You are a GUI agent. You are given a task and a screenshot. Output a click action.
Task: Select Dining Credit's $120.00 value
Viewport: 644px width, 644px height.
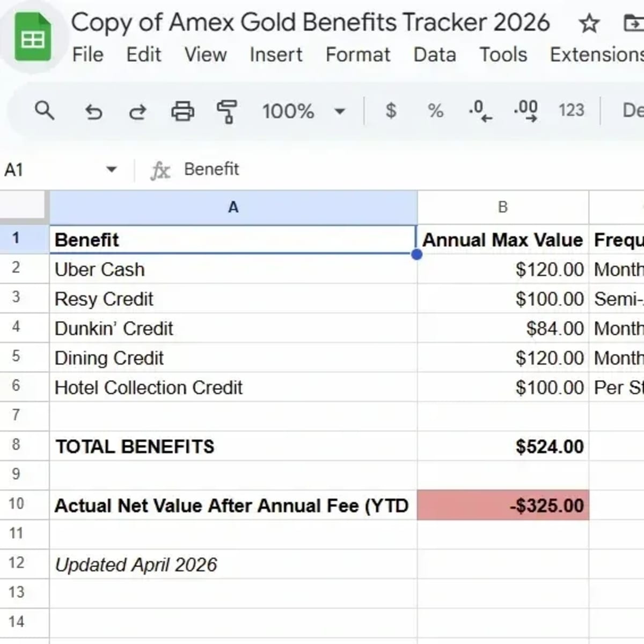click(503, 357)
